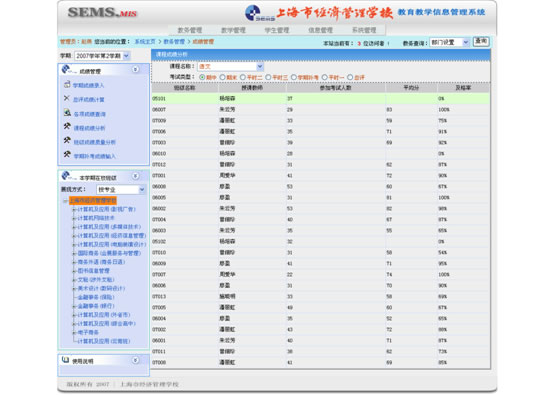Collapse the 本学期在校班级 panel

point(135,176)
